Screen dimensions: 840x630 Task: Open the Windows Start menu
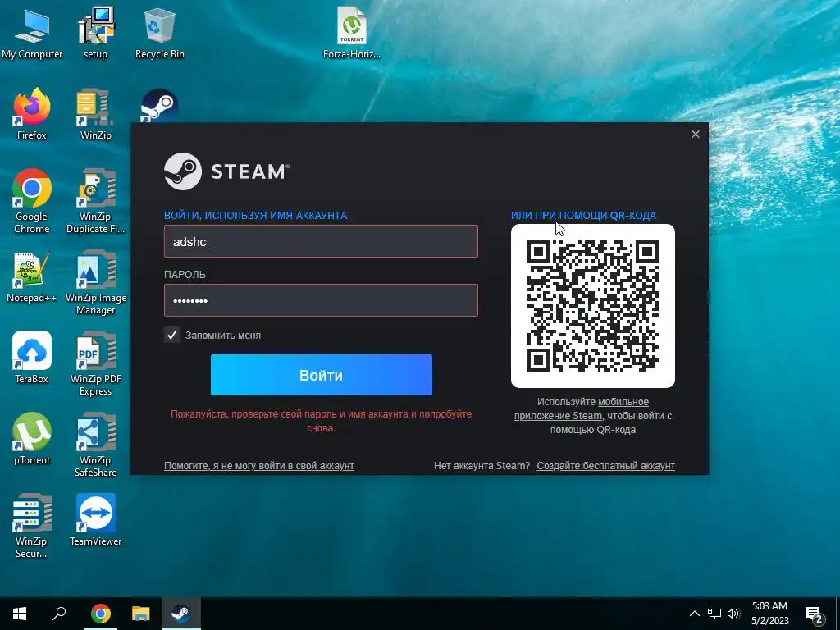20,614
